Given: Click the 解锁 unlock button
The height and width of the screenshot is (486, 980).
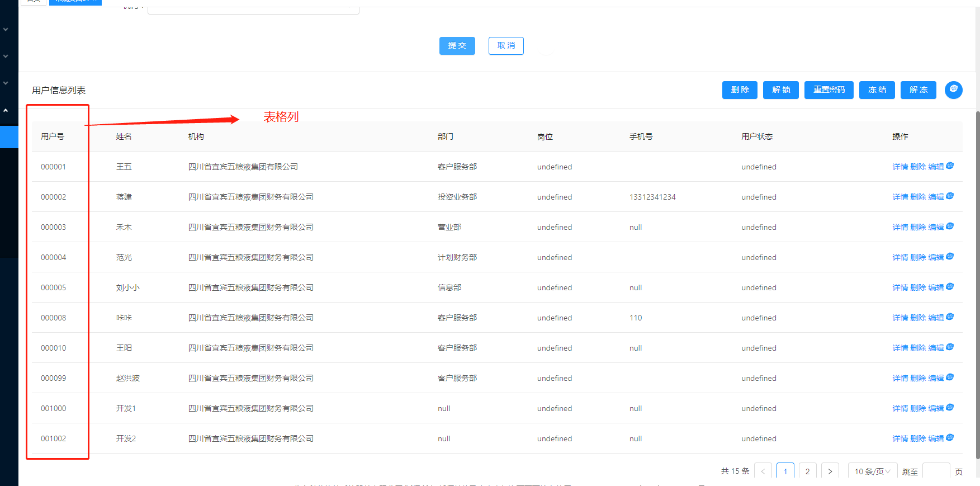Looking at the screenshot, I should (781, 90).
